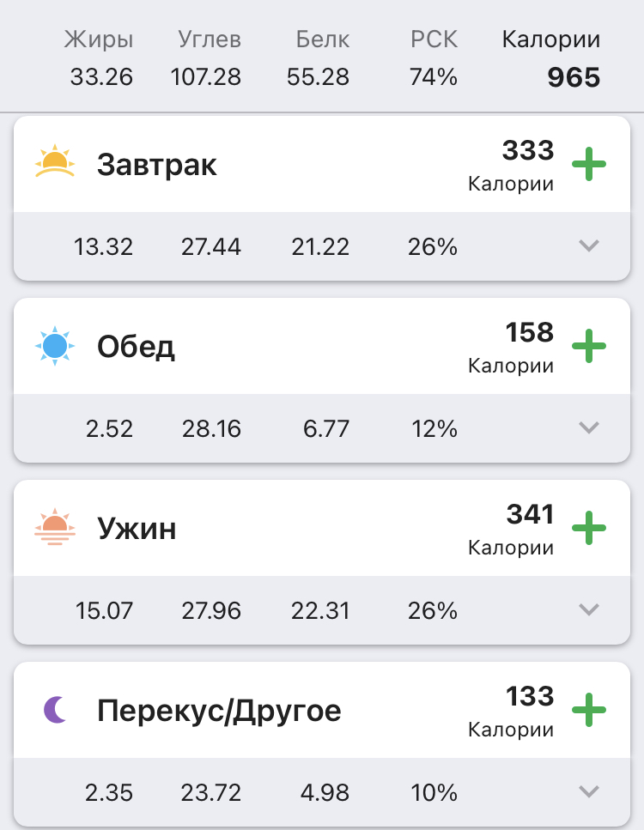644x830 pixels.
Task: Expand the Обед meal details chevron
Action: point(588,428)
